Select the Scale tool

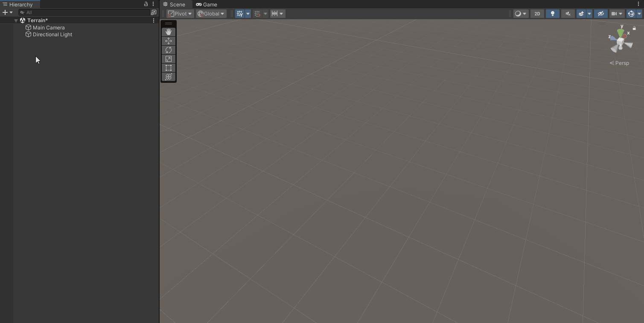click(169, 59)
